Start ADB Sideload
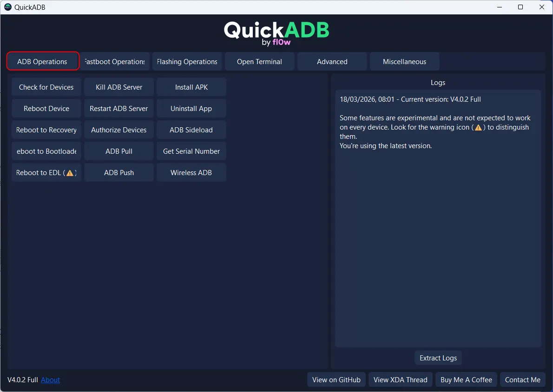Screen dimensions: 553x392 (191, 130)
